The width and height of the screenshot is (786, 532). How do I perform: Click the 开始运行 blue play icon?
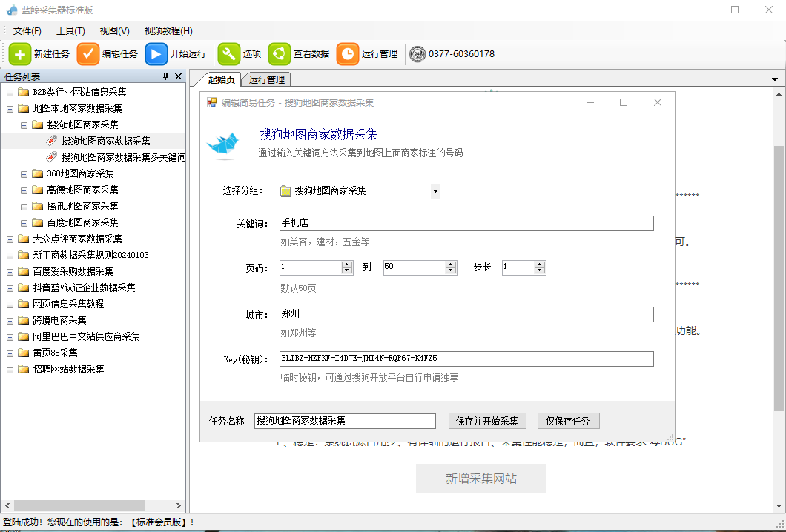(156, 54)
